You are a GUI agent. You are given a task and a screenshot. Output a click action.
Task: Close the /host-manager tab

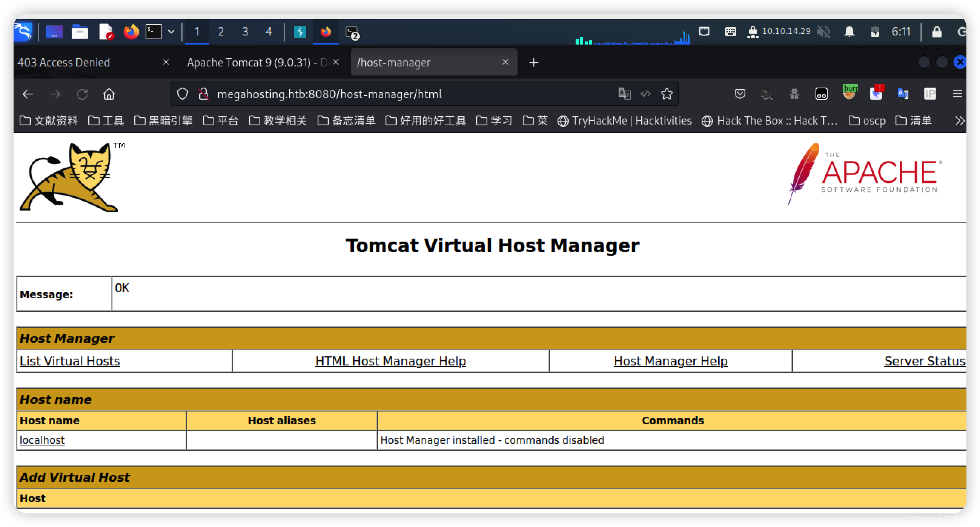(x=505, y=62)
